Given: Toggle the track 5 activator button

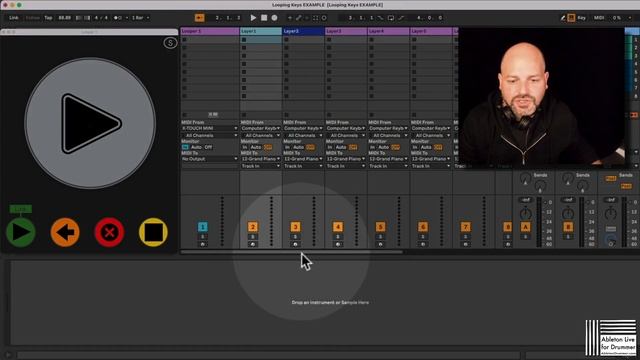Looking at the screenshot, I should tap(380, 227).
